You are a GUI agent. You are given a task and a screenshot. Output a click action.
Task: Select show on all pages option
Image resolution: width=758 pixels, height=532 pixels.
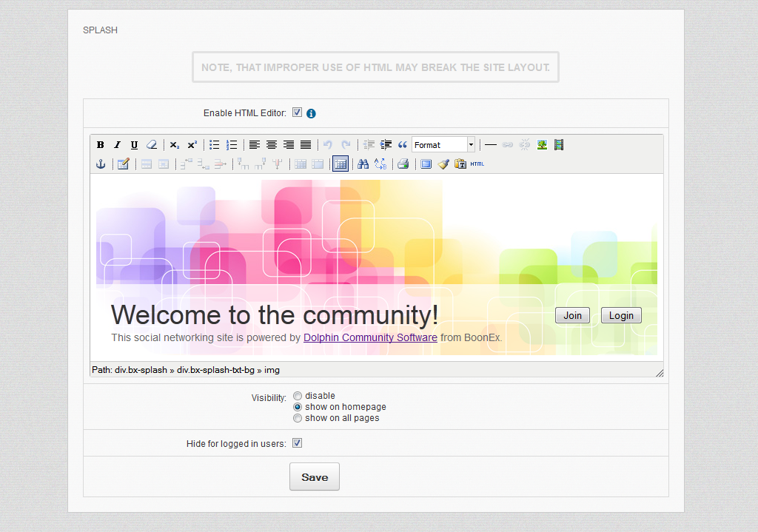click(x=298, y=418)
